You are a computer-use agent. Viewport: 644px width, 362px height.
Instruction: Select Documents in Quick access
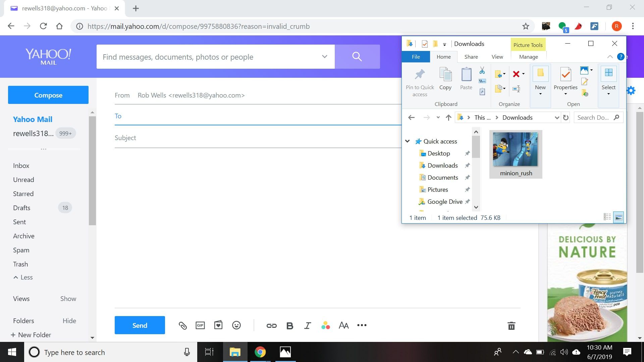443,177
